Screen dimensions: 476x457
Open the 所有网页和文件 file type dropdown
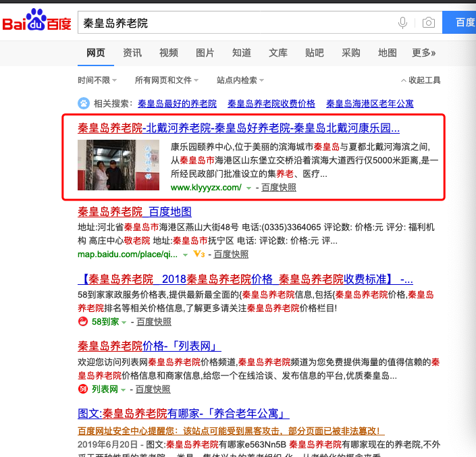coord(167,80)
